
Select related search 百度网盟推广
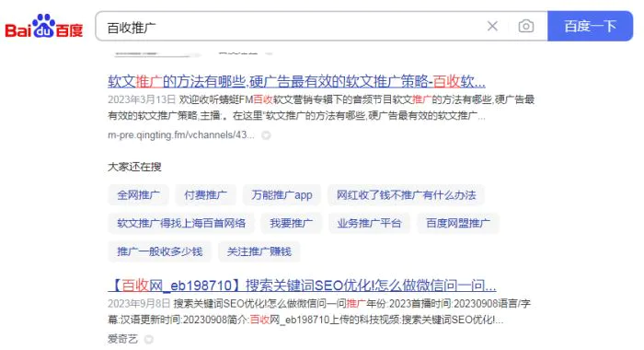pos(458,223)
